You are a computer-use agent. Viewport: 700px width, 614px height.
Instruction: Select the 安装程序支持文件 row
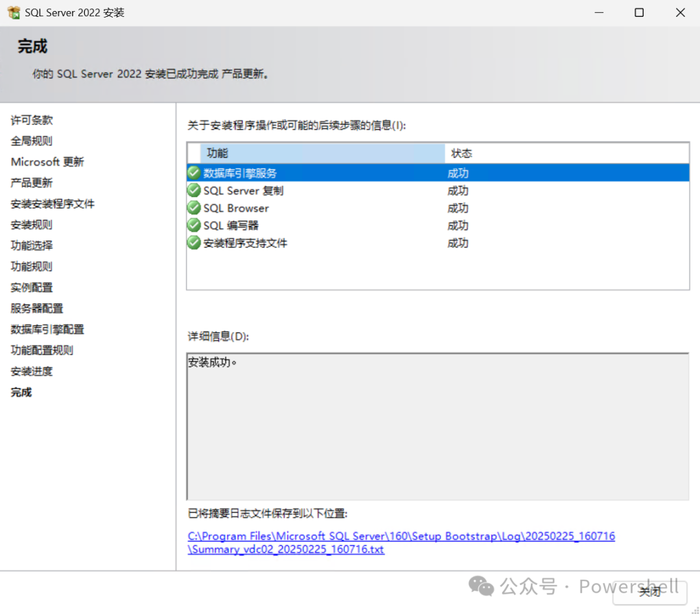tap(438, 243)
